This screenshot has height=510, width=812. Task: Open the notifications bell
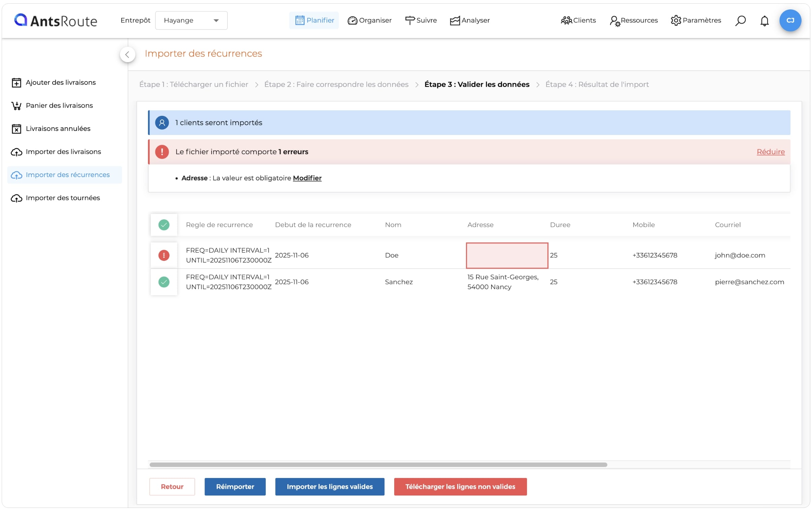(764, 21)
